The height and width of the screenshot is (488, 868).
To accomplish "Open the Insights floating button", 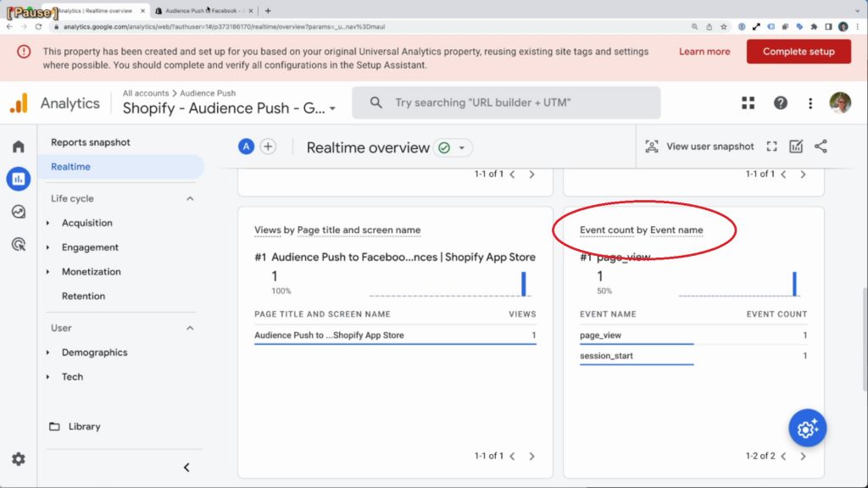I will click(x=807, y=428).
